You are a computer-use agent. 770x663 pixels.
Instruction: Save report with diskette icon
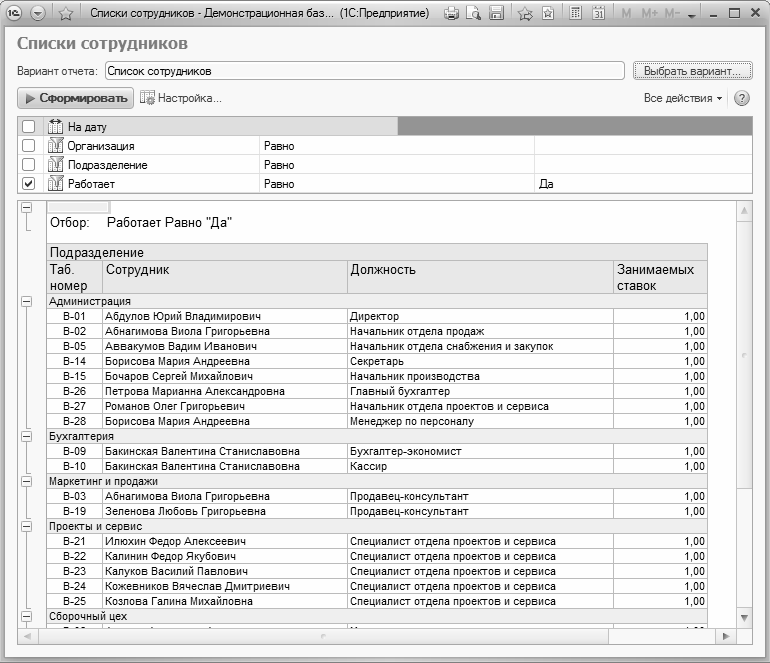point(496,13)
